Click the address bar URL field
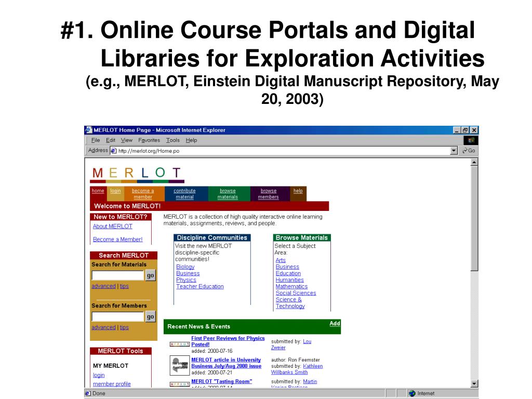 click(x=283, y=151)
